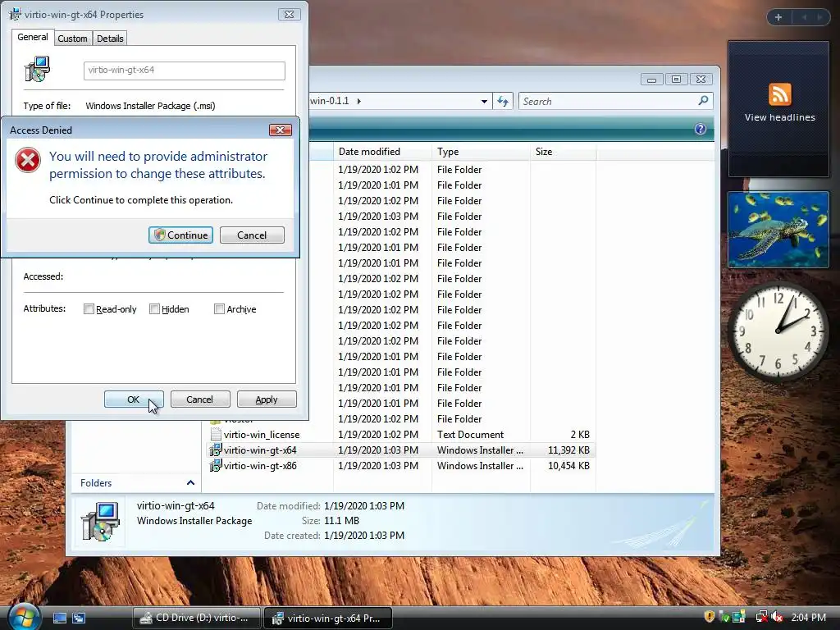Click the virtio-win-gt-x86 installer icon

pyautogui.click(x=216, y=466)
